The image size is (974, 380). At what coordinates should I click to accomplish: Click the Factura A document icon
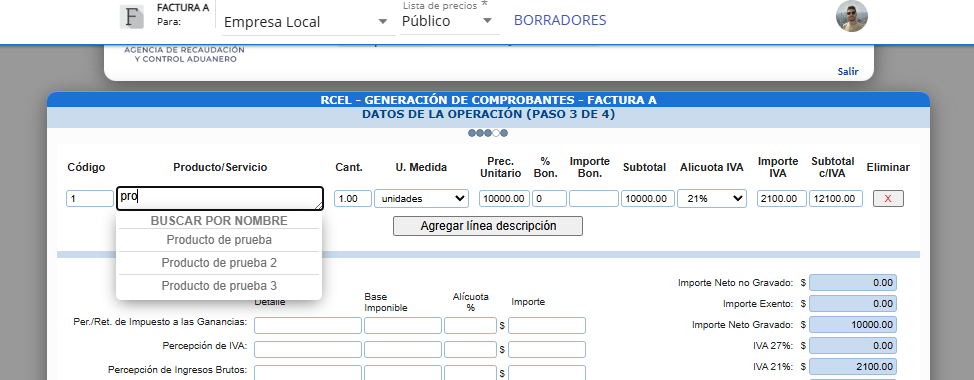coord(131,17)
